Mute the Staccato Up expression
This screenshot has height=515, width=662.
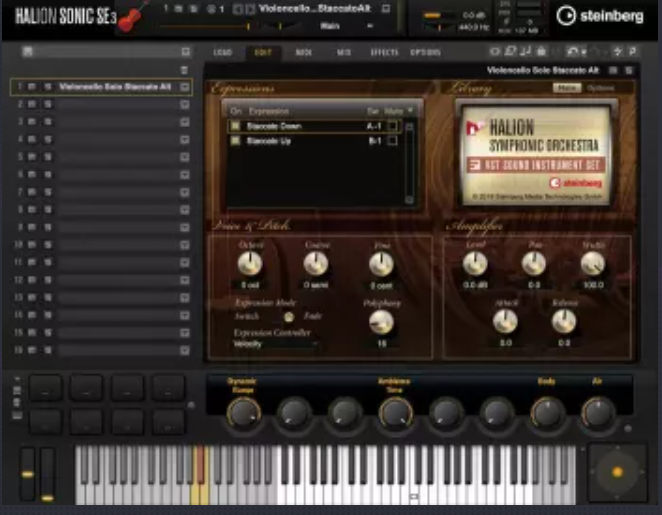coord(393,142)
